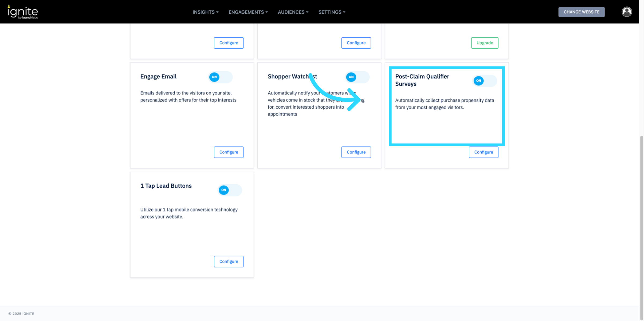Open the user profile avatar icon
The image size is (644, 321).
pos(627,12)
